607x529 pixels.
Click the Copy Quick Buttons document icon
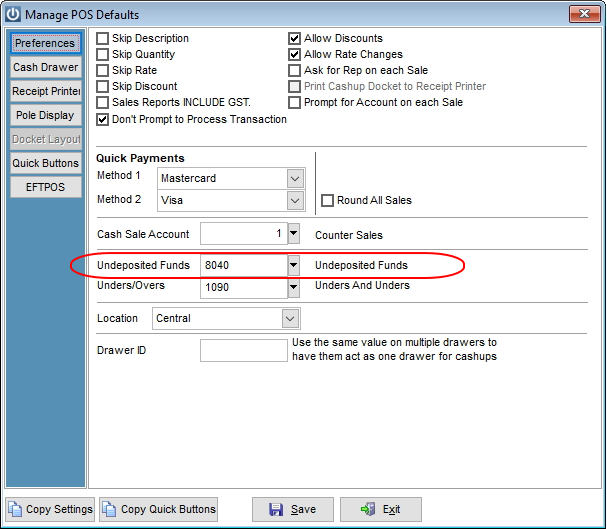[x=109, y=509]
